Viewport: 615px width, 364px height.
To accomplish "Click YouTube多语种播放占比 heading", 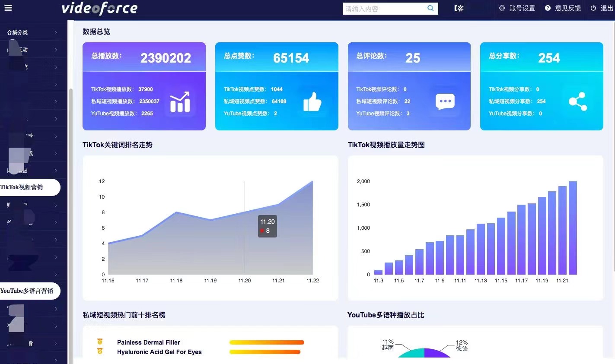I will coord(386,315).
